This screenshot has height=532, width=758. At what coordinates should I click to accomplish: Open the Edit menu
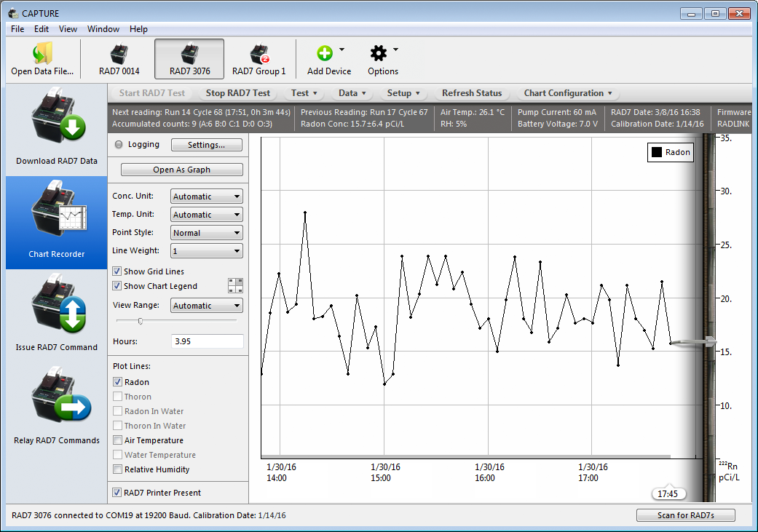41,29
